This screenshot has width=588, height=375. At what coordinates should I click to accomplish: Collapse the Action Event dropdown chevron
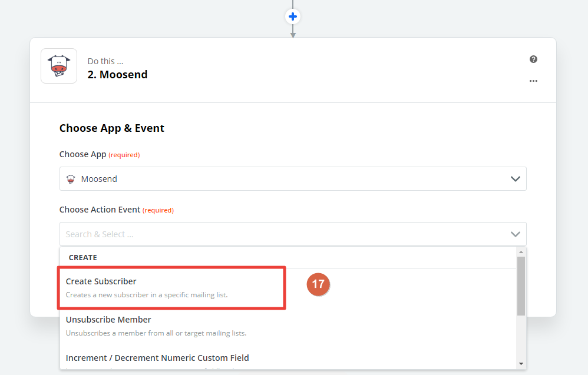click(x=516, y=234)
